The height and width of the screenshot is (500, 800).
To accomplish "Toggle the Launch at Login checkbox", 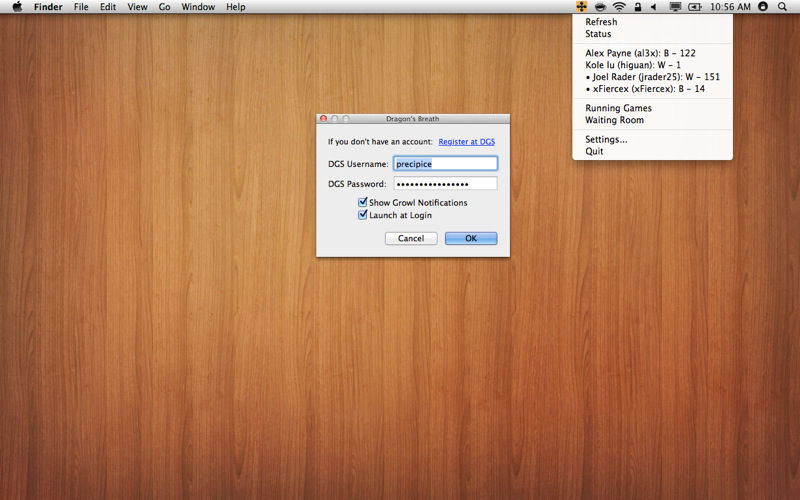I will coord(363,215).
